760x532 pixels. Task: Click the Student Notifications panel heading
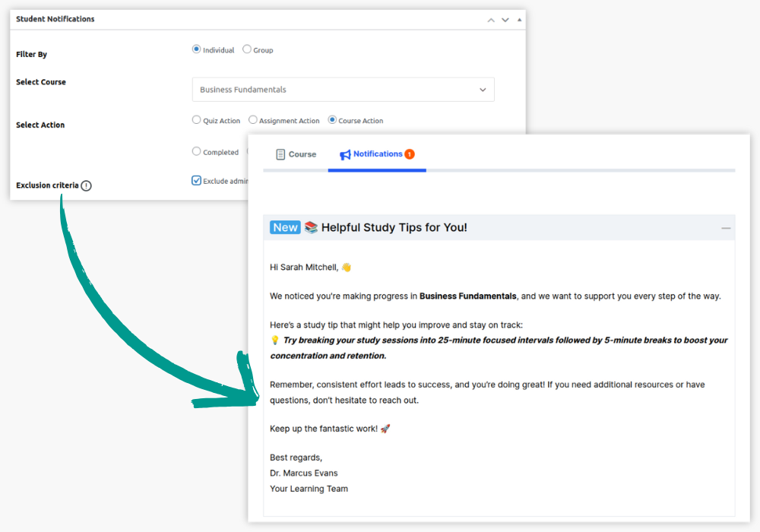[x=55, y=19]
